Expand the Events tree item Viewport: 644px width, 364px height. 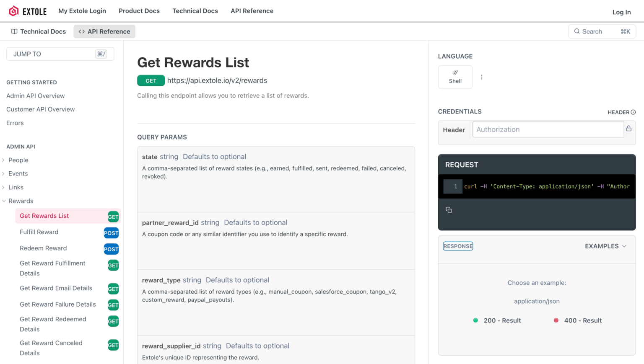pyautogui.click(x=4, y=174)
